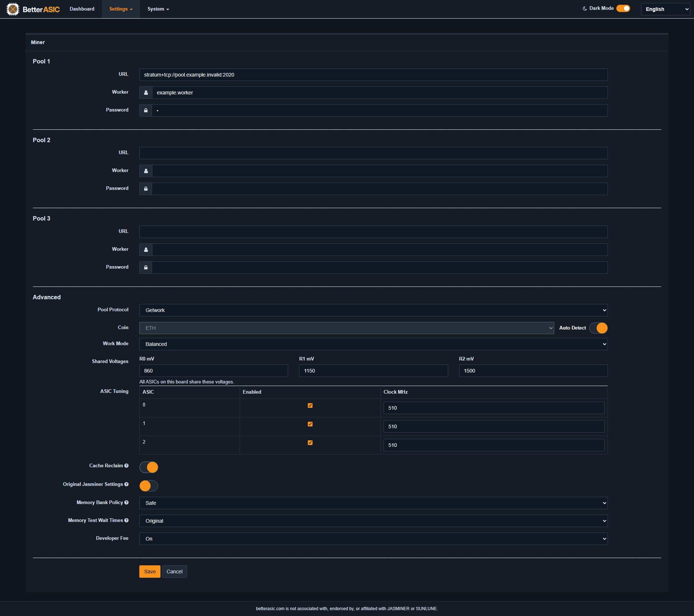Click the Pool 1 URL field
This screenshot has height=616, width=694.
[x=373, y=75]
